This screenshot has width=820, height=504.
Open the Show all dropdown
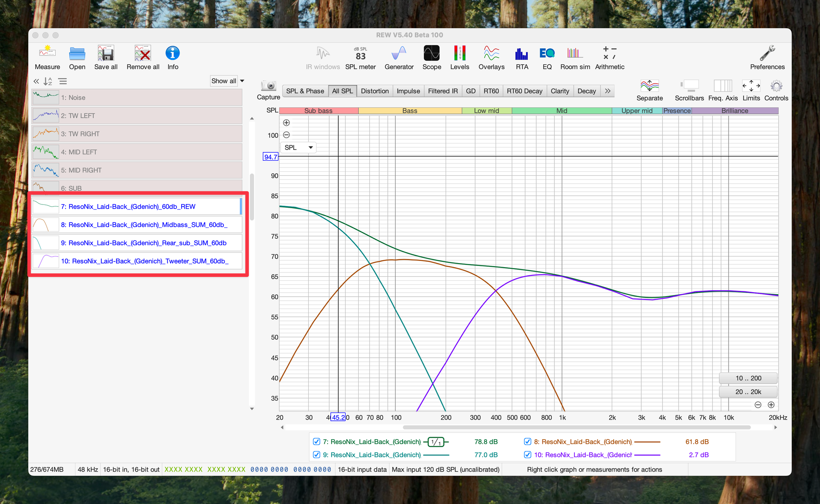[x=228, y=81]
